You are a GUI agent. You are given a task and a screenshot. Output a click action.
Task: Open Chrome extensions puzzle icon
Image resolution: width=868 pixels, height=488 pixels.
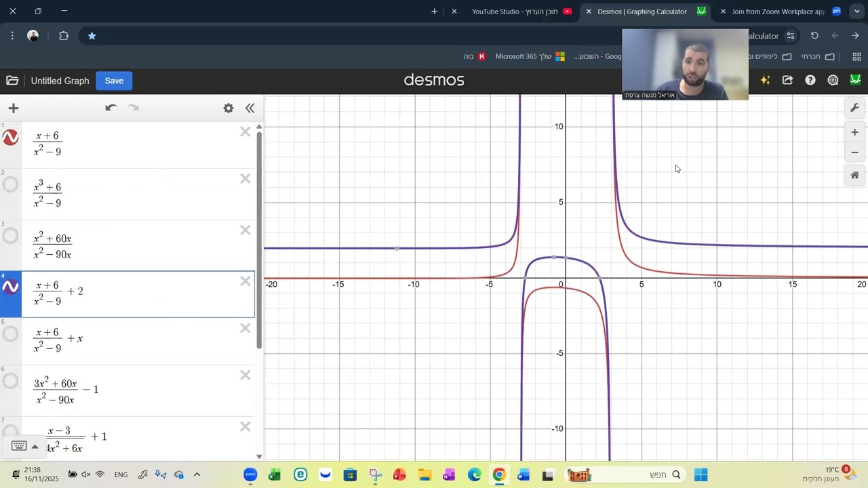point(64,36)
